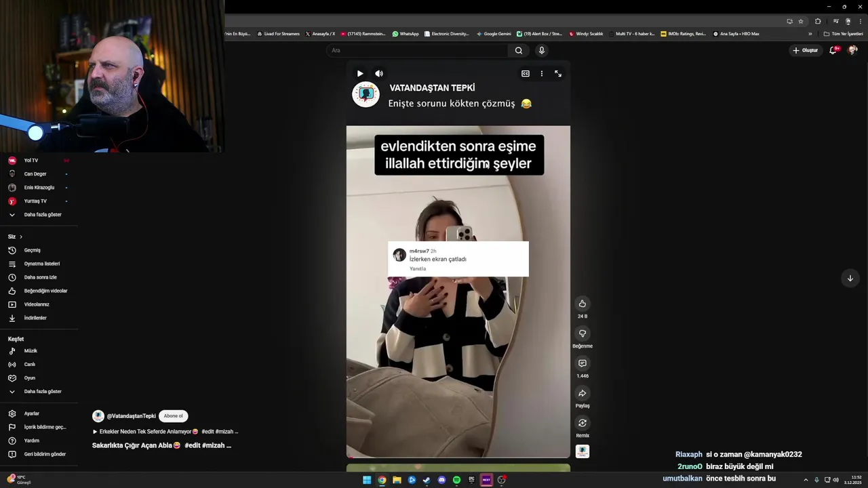The width and height of the screenshot is (868, 488).
Task: Play the Shorts video
Action: click(360, 73)
